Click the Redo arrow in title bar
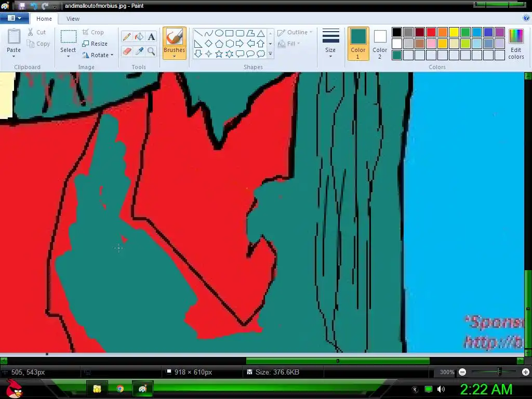The height and width of the screenshot is (399, 532). point(45,6)
